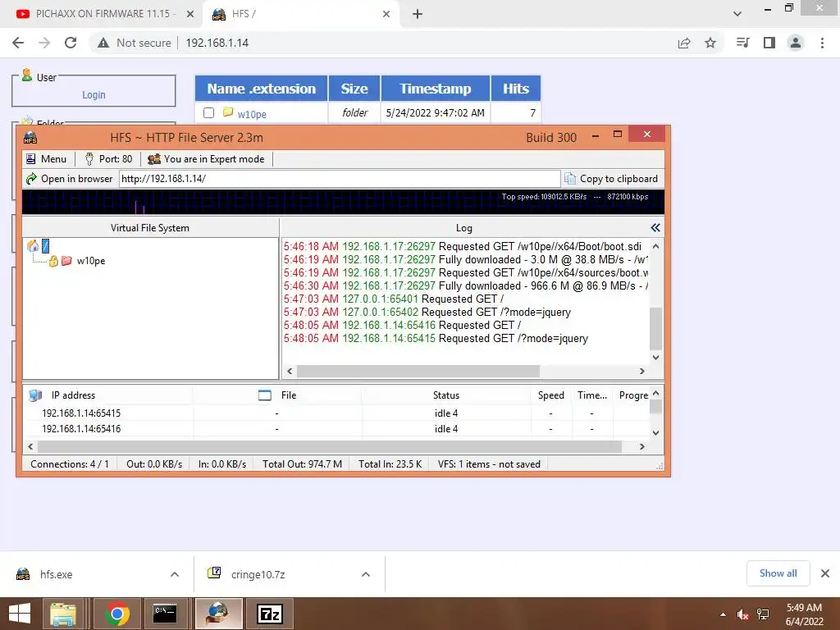Click log horizontal scrollbar right arrow

click(x=641, y=372)
